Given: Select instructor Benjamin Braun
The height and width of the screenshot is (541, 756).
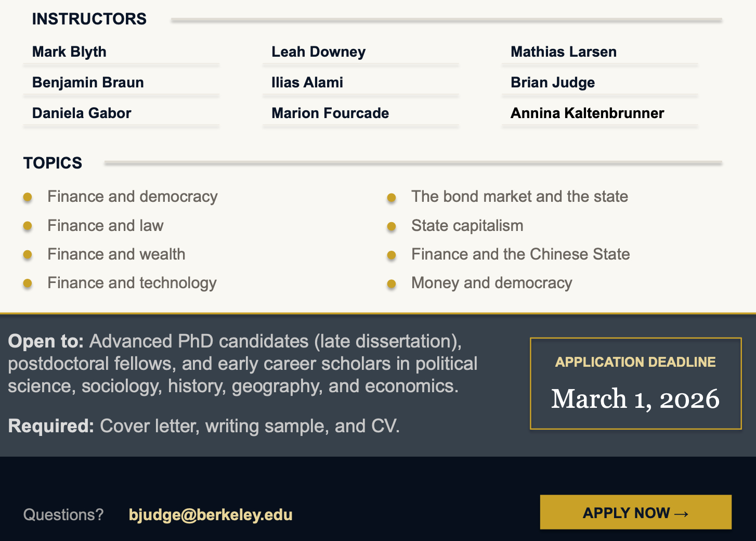Looking at the screenshot, I should (x=88, y=83).
